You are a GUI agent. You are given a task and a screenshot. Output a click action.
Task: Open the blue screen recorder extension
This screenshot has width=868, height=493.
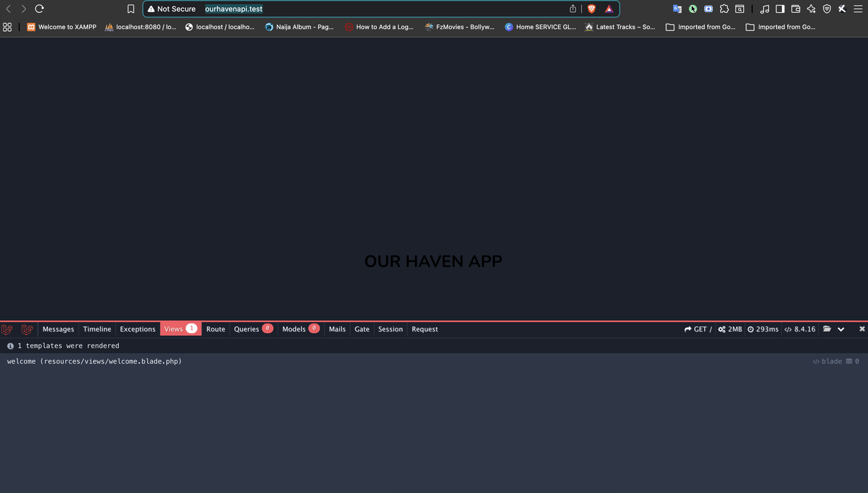click(709, 9)
